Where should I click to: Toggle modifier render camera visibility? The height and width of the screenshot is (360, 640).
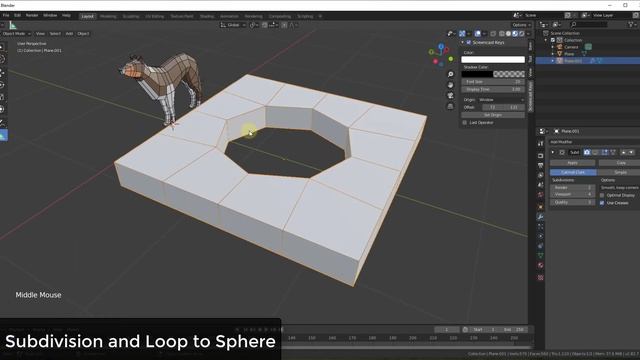click(x=587, y=152)
